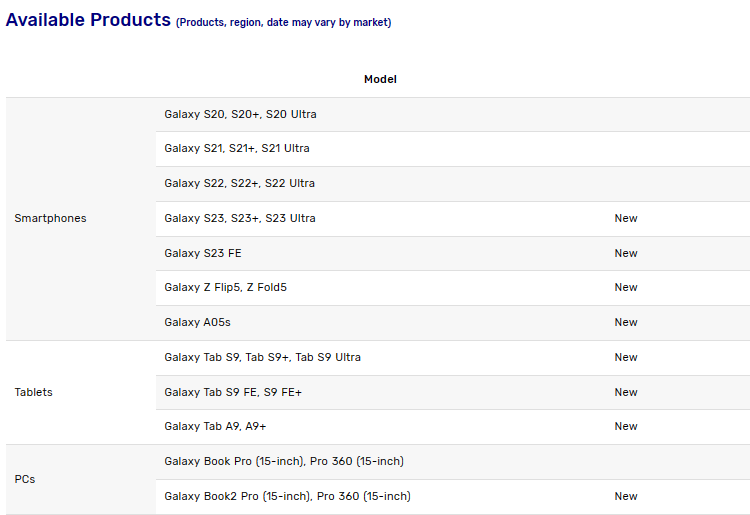Select the Galaxy S23 FE model
The image size is (750, 515).
[203, 253]
